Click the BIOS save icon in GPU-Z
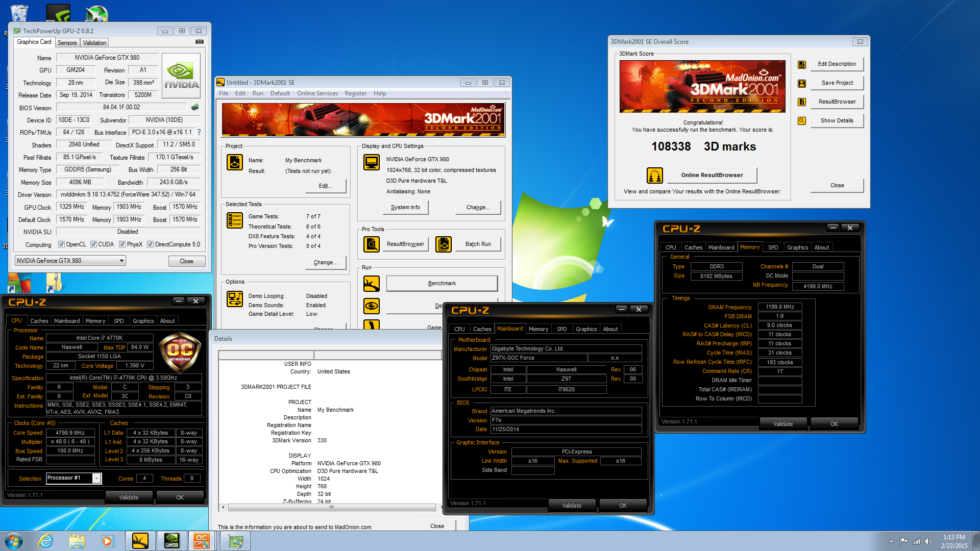 [x=195, y=107]
